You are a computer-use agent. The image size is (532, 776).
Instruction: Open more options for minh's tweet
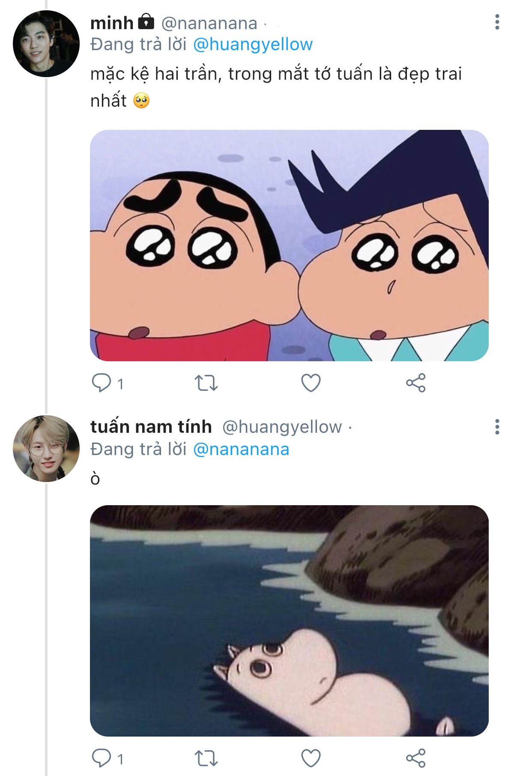[x=497, y=22]
